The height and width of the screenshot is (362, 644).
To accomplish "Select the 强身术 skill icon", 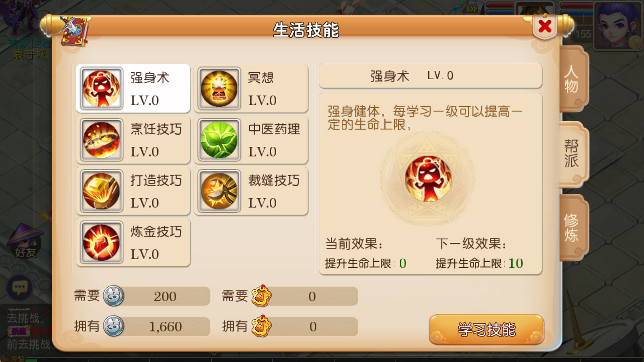I will (101, 88).
